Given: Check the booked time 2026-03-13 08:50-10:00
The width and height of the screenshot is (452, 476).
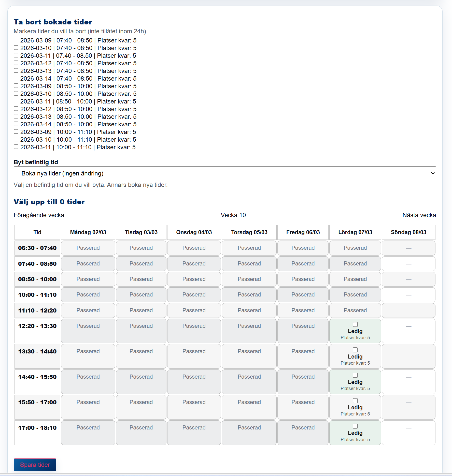Looking at the screenshot, I should (x=16, y=116).
